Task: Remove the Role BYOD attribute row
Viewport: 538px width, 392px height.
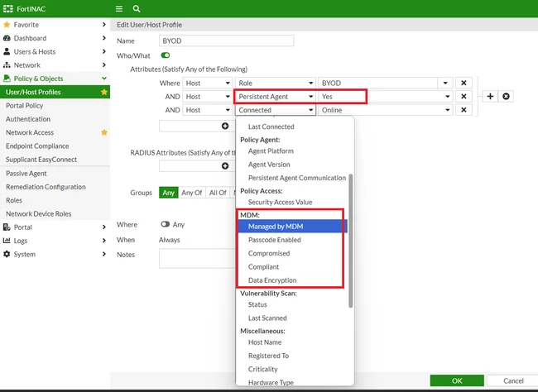Action: tap(464, 83)
